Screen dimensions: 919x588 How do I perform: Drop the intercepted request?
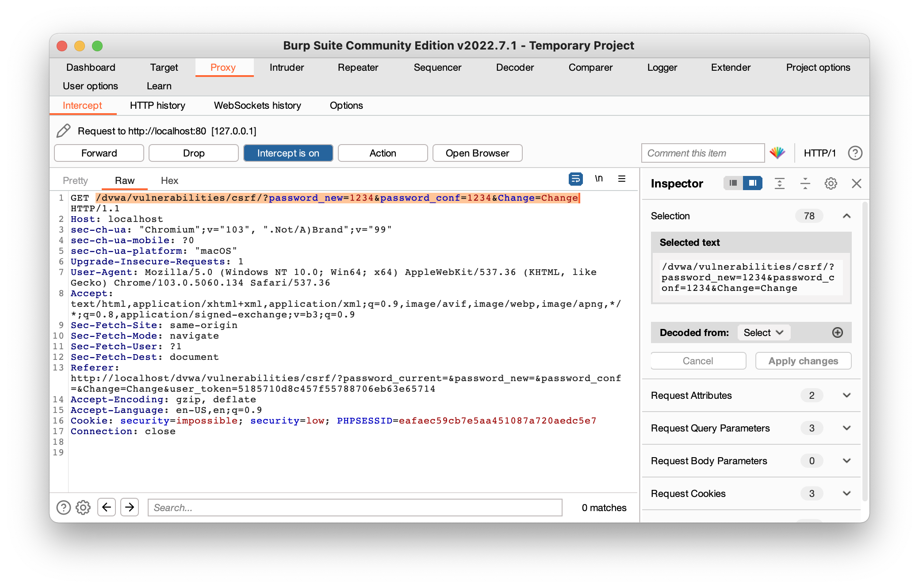point(194,153)
